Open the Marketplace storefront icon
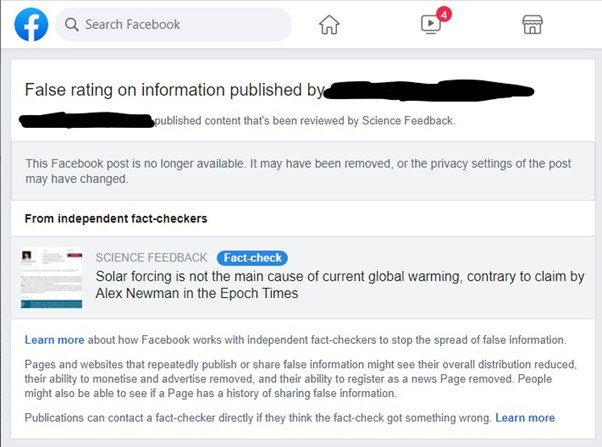The image size is (602, 447). (x=532, y=25)
